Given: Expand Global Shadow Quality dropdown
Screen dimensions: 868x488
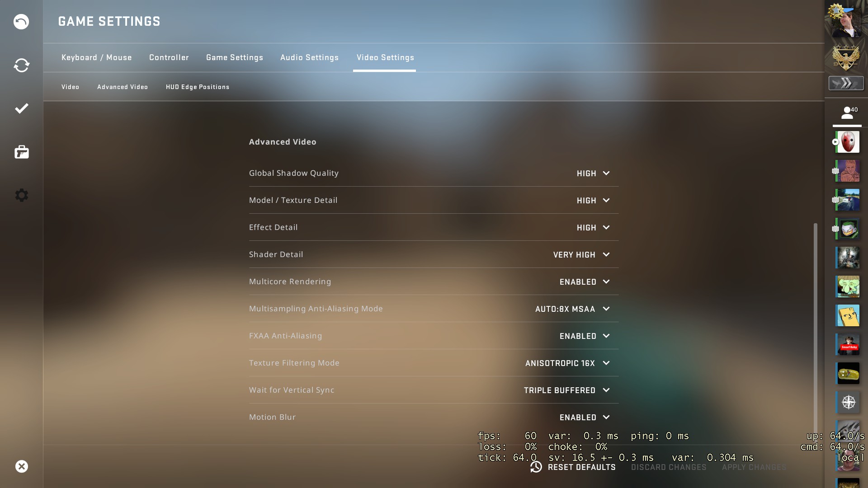Looking at the screenshot, I should [593, 174].
